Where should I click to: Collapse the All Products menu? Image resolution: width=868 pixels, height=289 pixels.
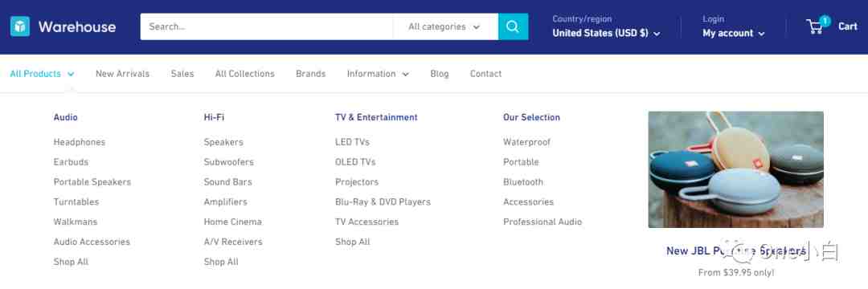[x=42, y=74]
